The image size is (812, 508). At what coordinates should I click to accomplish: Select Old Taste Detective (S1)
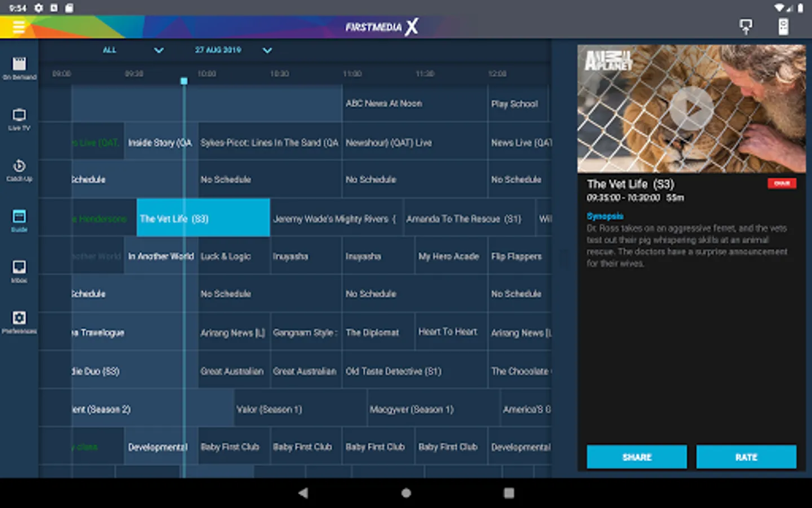[x=414, y=370]
